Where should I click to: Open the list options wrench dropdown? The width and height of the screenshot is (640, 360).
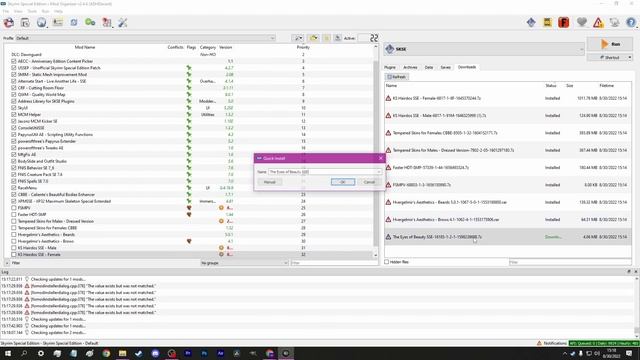click(298, 38)
